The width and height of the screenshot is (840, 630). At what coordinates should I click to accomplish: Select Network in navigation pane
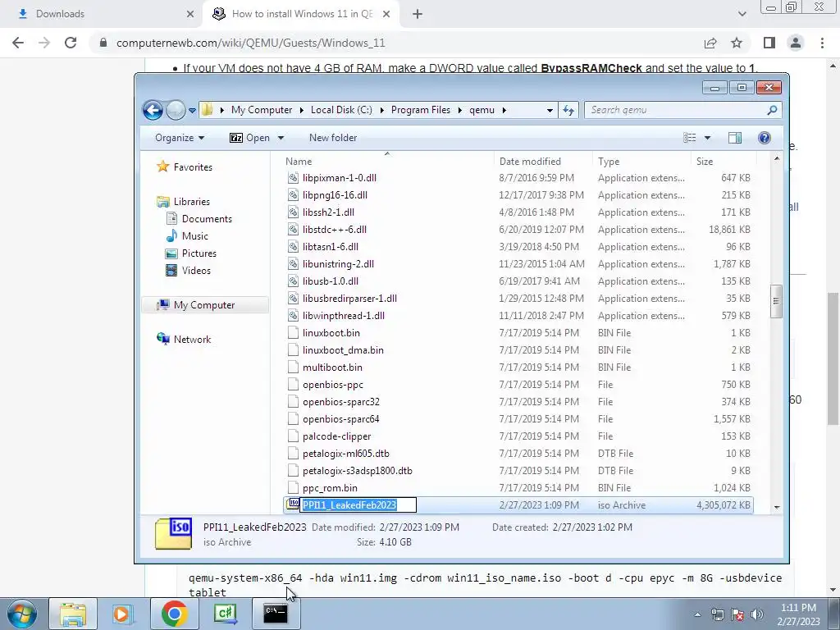pos(192,339)
